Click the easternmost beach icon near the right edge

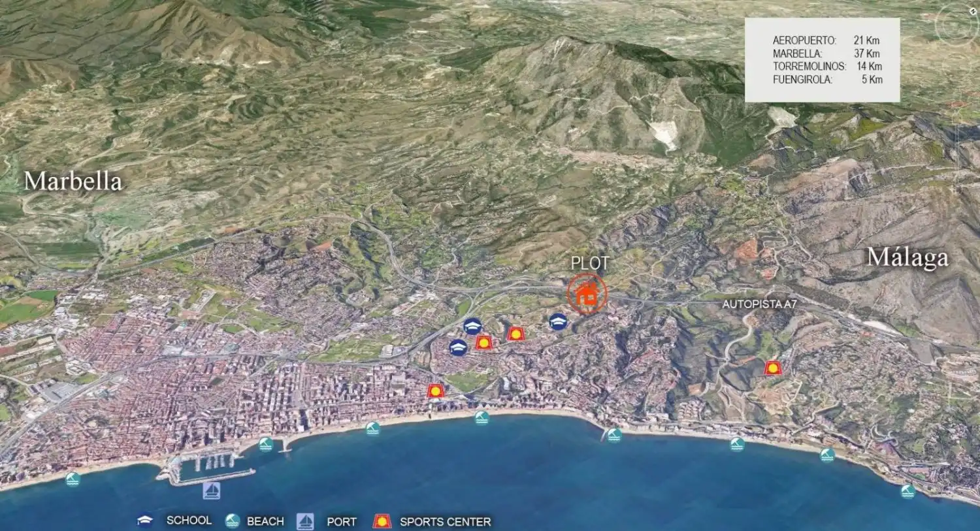click(907, 491)
